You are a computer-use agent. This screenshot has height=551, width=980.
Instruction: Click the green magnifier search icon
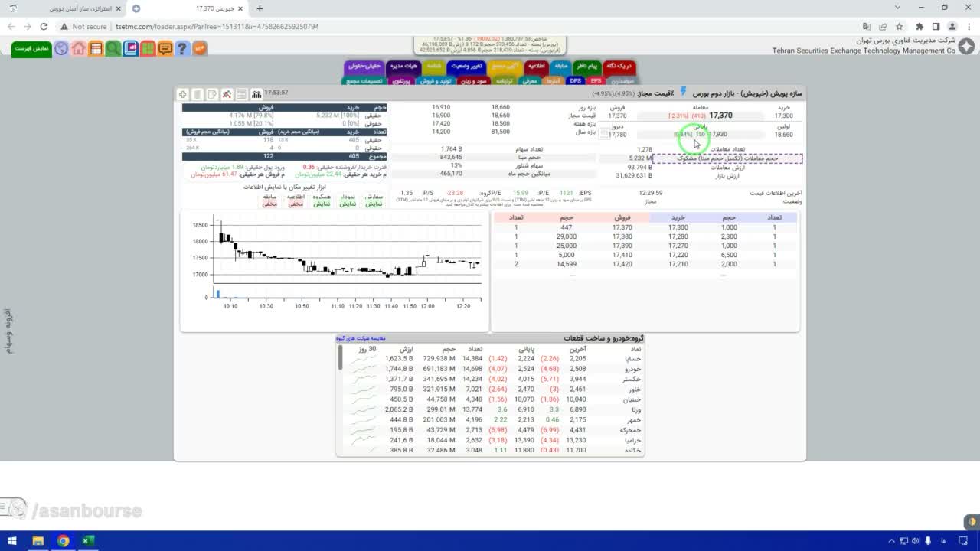(113, 48)
